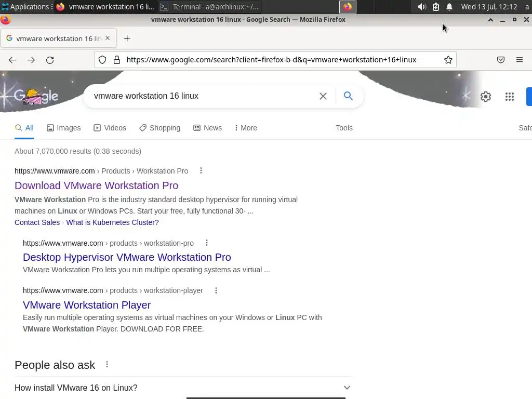532x399 pixels.
Task: Click the 'About 7,070,000 results' text
Action: click(78, 151)
